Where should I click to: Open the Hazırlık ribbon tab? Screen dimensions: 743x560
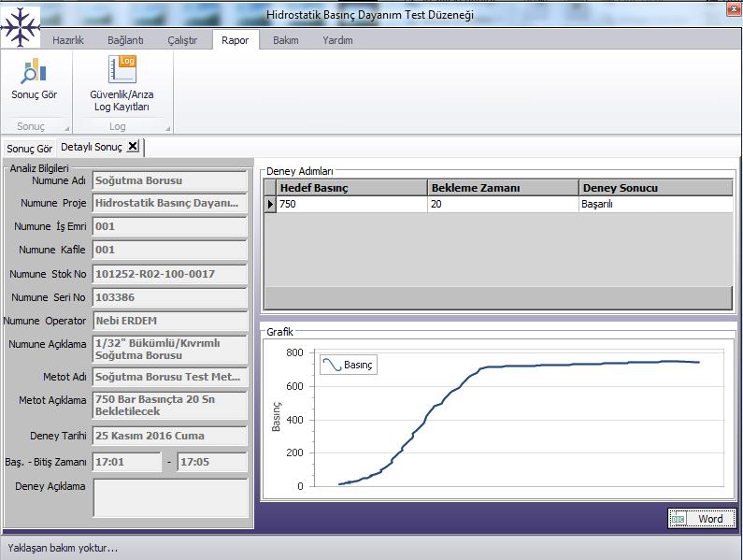click(68, 40)
